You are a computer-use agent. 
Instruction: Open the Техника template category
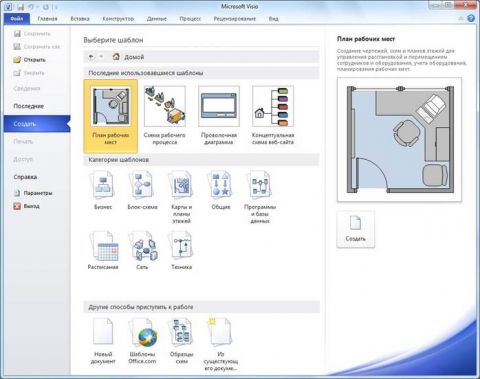[x=181, y=251]
